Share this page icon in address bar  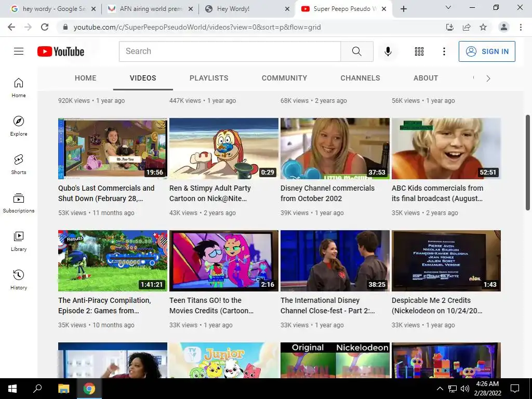(467, 27)
